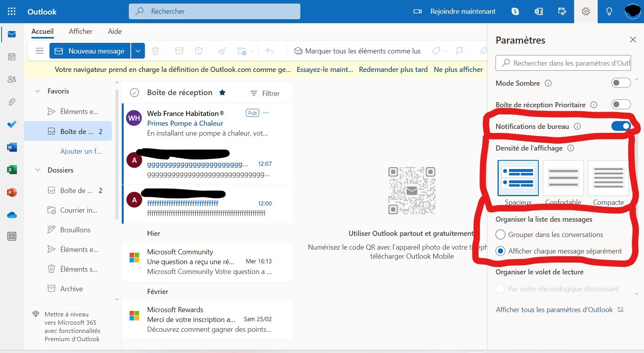Open the Brouillons folder
Screen dimensions: 644x353
click(x=68, y=230)
